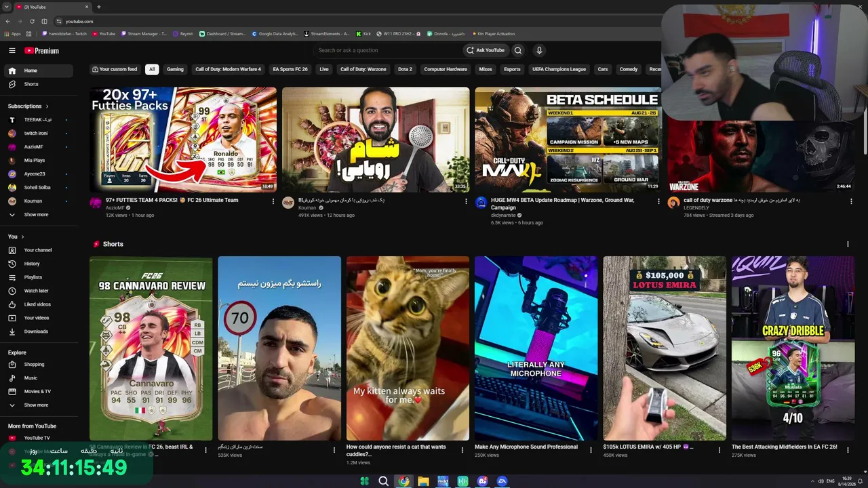Viewport: 868px width, 488px height.
Task: Select 'Call of Duty: Modern Warfare 4' chip
Action: (x=228, y=69)
